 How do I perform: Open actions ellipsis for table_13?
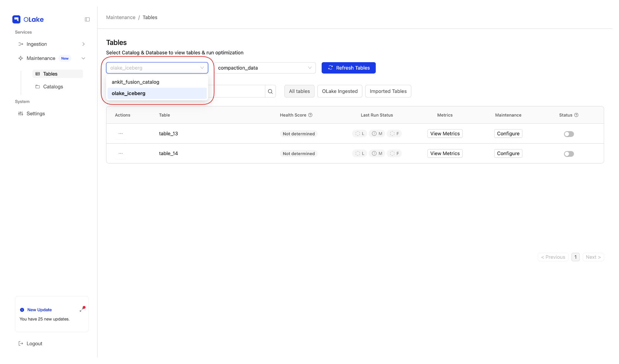coord(120,133)
